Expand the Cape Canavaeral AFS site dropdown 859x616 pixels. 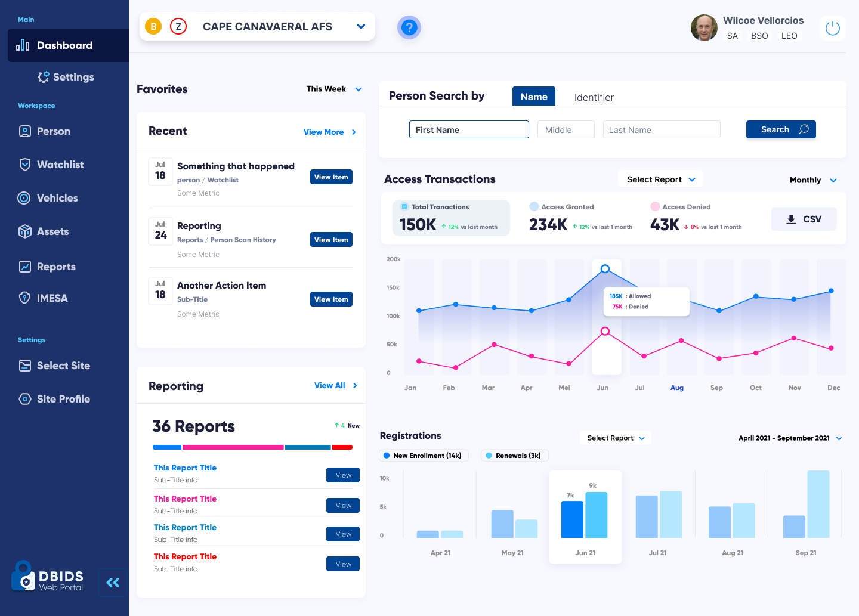pos(360,26)
